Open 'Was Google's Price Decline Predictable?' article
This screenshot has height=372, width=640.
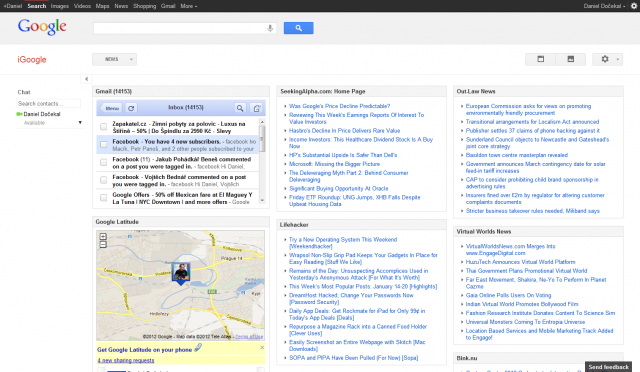340,106
